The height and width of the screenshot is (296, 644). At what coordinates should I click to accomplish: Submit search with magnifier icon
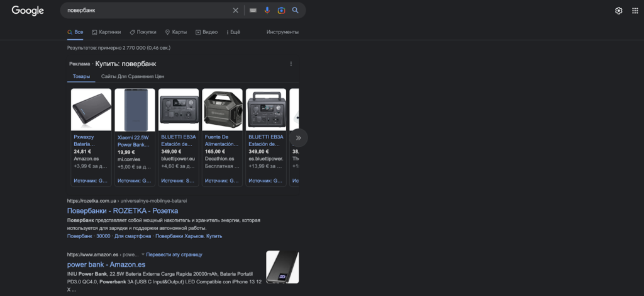pyautogui.click(x=296, y=10)
